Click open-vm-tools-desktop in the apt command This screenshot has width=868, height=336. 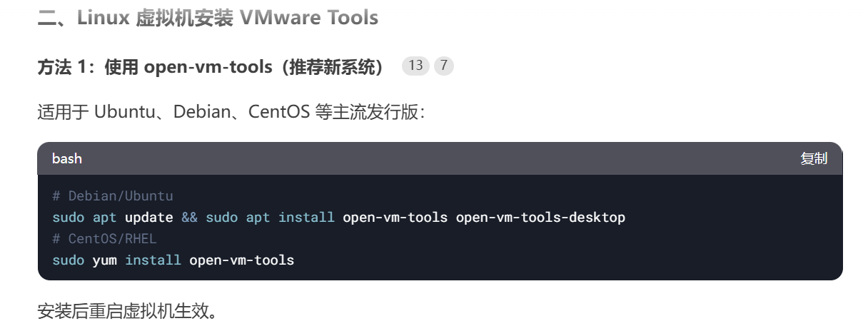540,217
